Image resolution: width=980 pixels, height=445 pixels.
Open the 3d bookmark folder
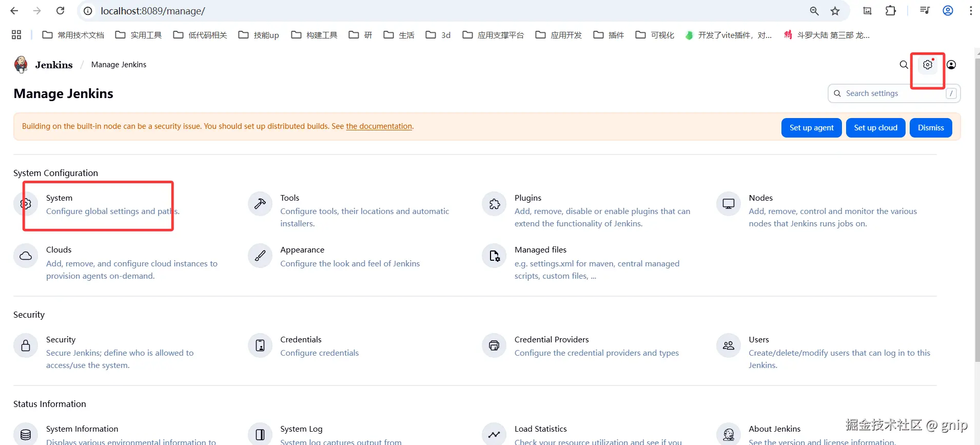point(438,35)
